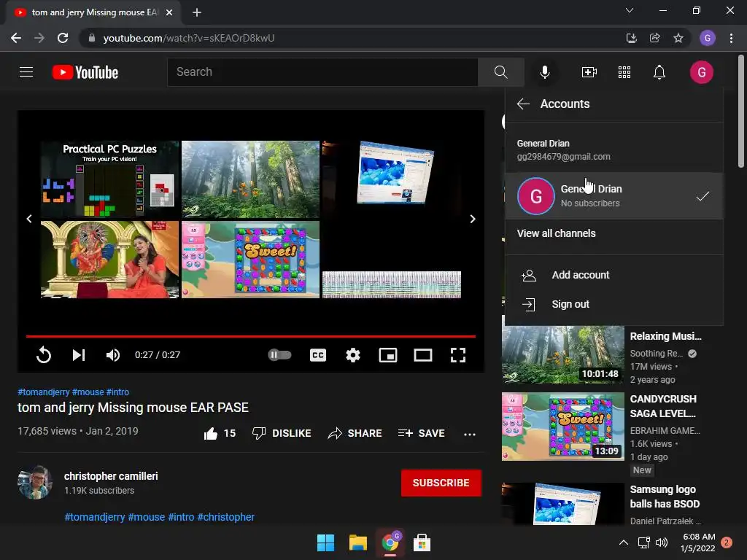
Task: Bookmark this page with star icon
Action: click(x=678, y=38)
